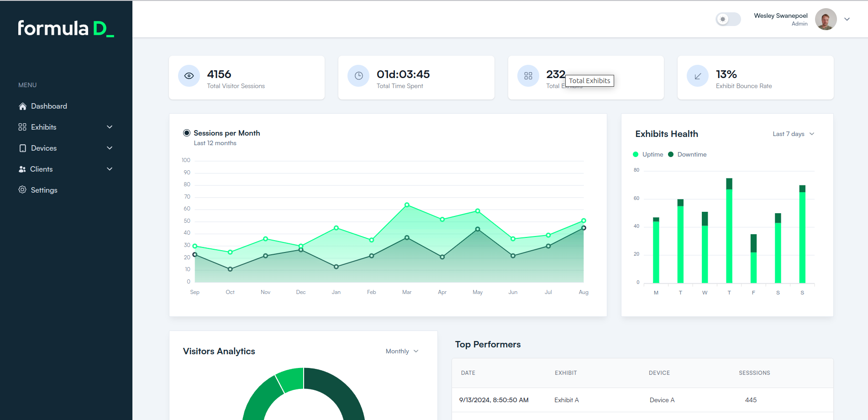
Task: Click the Exhibit A table cell
Action: tap(567, 400)
